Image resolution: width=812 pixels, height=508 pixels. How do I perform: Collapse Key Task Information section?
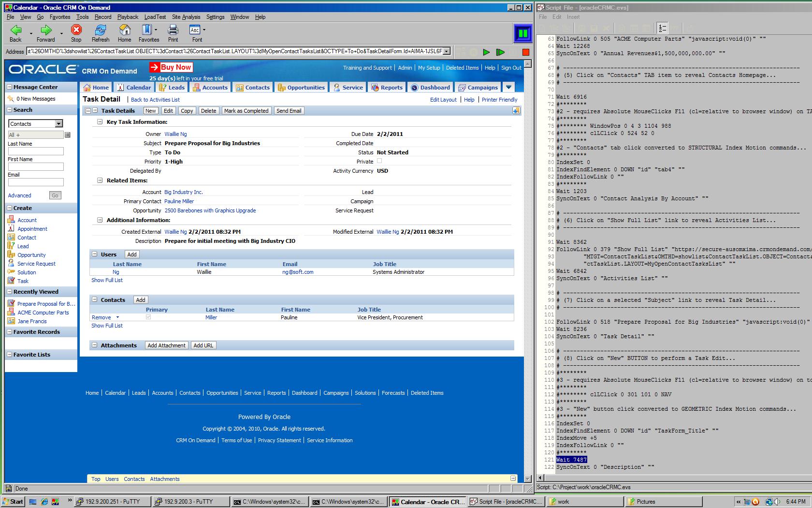tap(100, 122)
